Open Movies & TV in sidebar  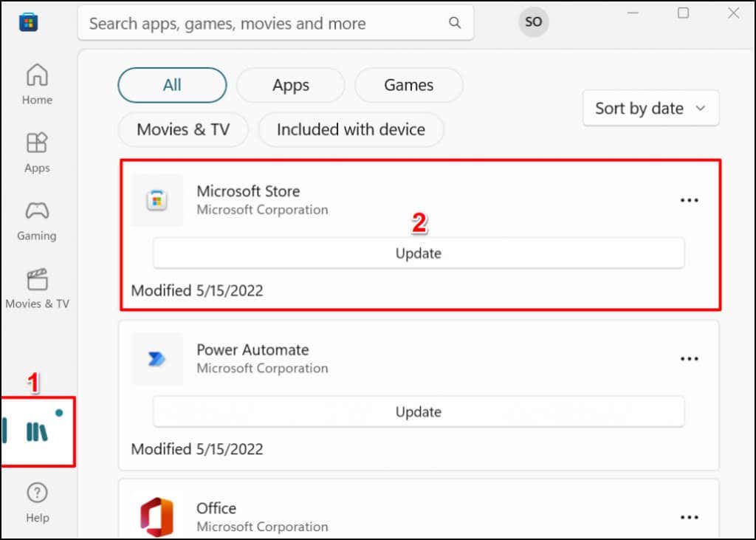coord(37,289)
